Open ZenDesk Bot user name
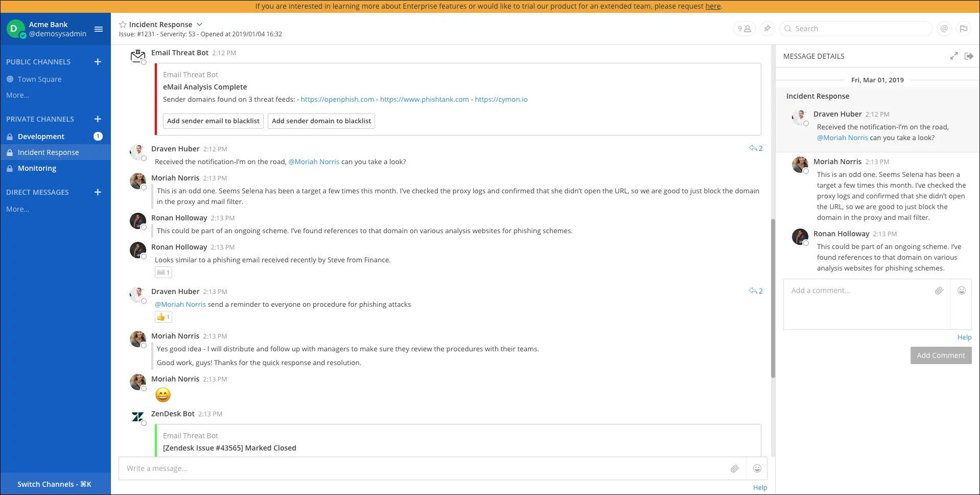The height and width of the screenshot is (495, 980). click(173, 414)
